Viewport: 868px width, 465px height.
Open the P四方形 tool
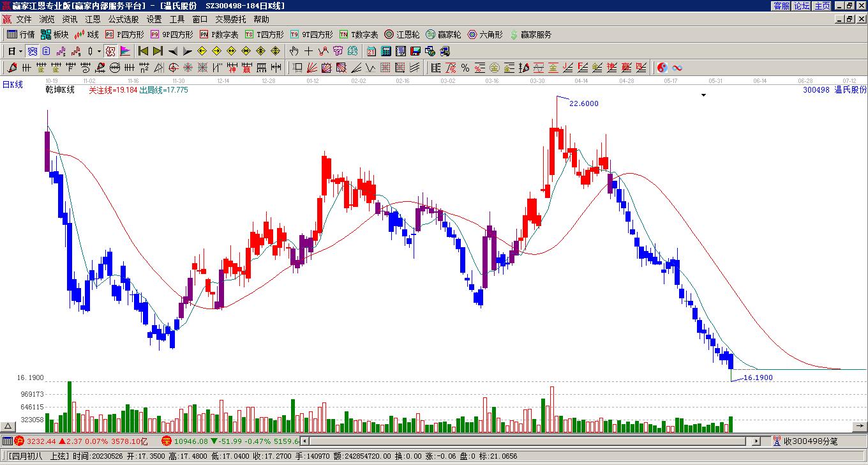click(x=125, y=34)
